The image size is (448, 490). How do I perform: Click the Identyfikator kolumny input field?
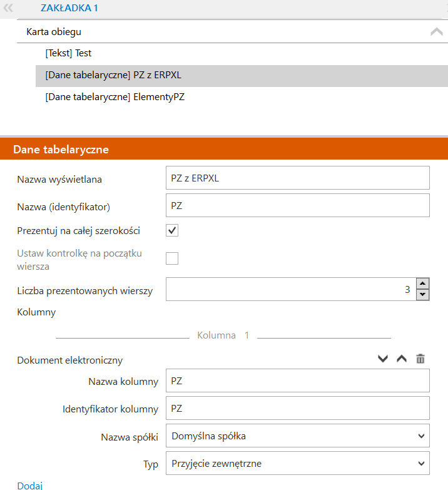(298, 408)
